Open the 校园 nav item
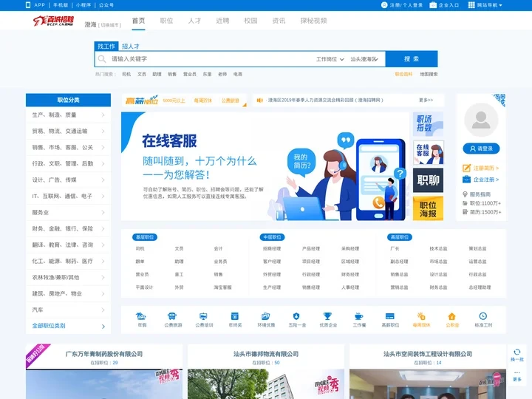This screenshot has width=532, height=399. pos(250,21)
